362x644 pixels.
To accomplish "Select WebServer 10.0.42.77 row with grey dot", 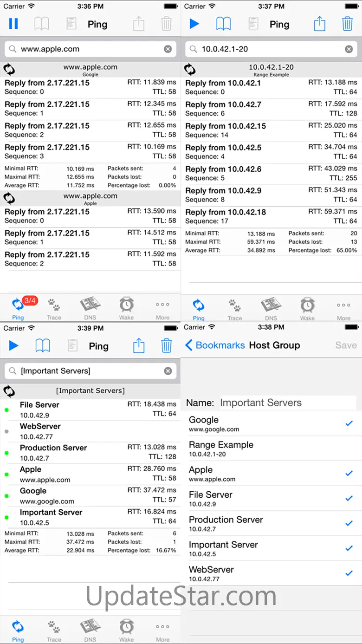I will [x=90, y=431].
